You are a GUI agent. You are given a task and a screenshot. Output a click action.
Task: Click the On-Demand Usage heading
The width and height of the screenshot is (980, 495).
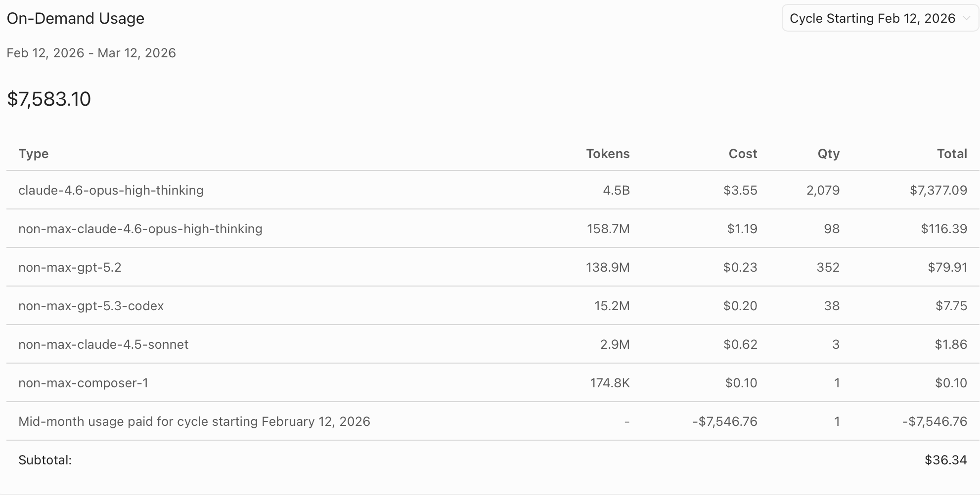pyautogui.click(x=76, y=18)
